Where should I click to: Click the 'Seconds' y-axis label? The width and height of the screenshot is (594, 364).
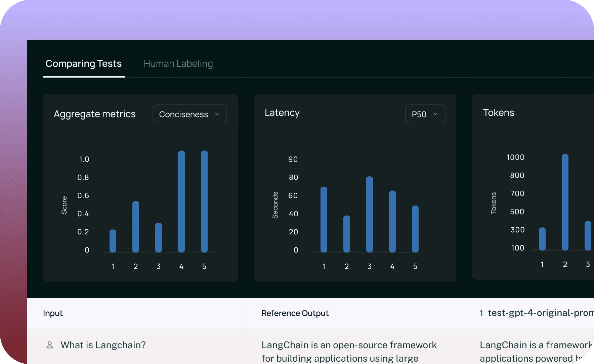pos(275,205)
